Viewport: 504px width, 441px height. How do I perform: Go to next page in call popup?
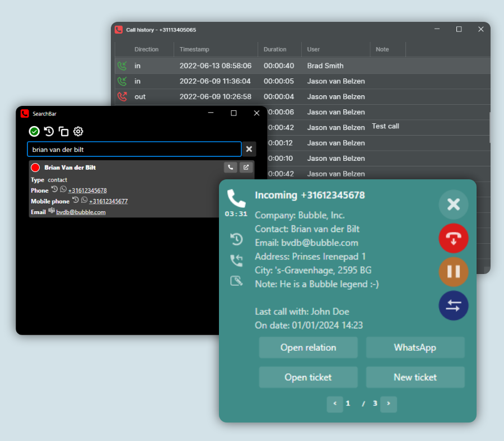click(389, 403)
